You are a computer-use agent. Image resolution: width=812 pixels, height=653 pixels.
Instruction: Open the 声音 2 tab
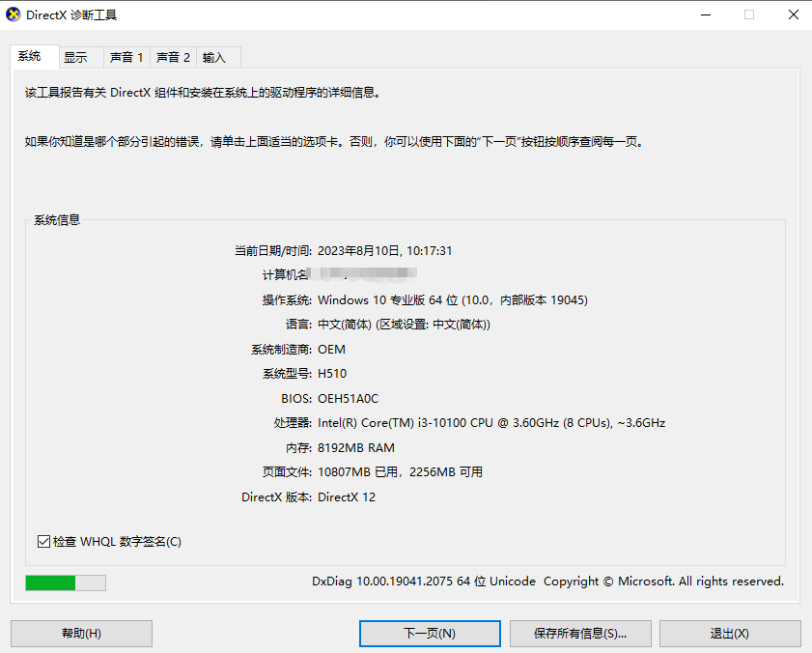[173, 57]
